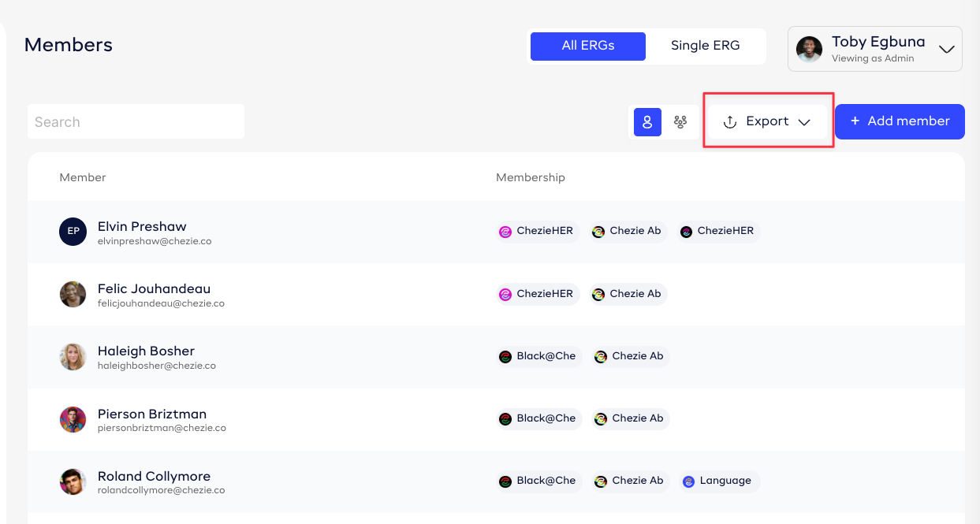This screenshot has height=524, width=980.
Task: Click Felic Jouhandeau's profile photo
Action: point(73,294)
